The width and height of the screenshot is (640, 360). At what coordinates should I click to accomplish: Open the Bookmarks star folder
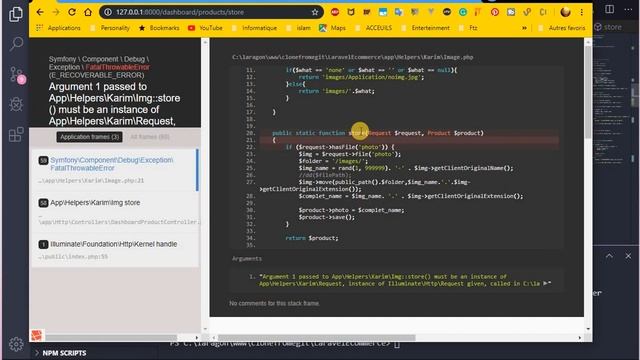[x=159, y=28]
